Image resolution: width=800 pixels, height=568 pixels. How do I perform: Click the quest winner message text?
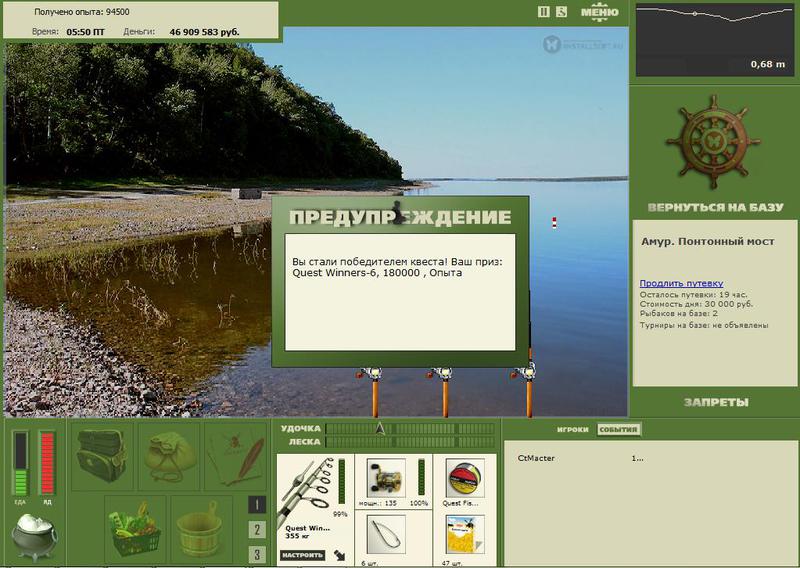tap(397, 267)
